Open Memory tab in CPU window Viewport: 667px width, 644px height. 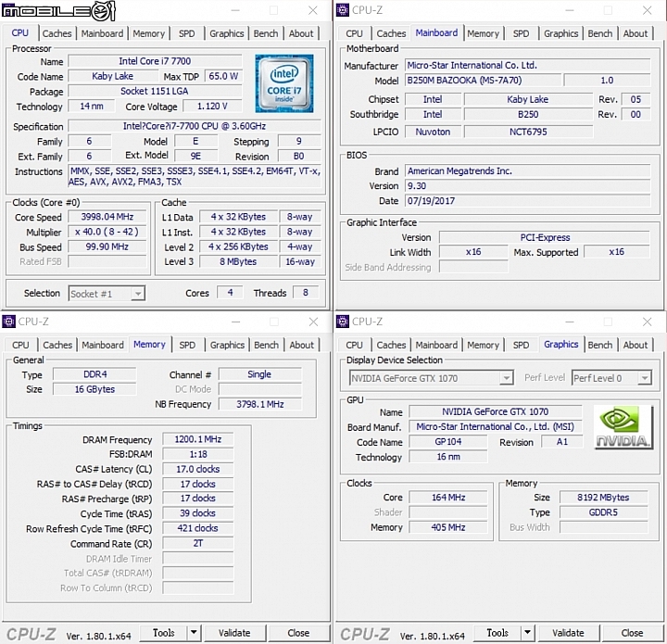click(149, 33)
